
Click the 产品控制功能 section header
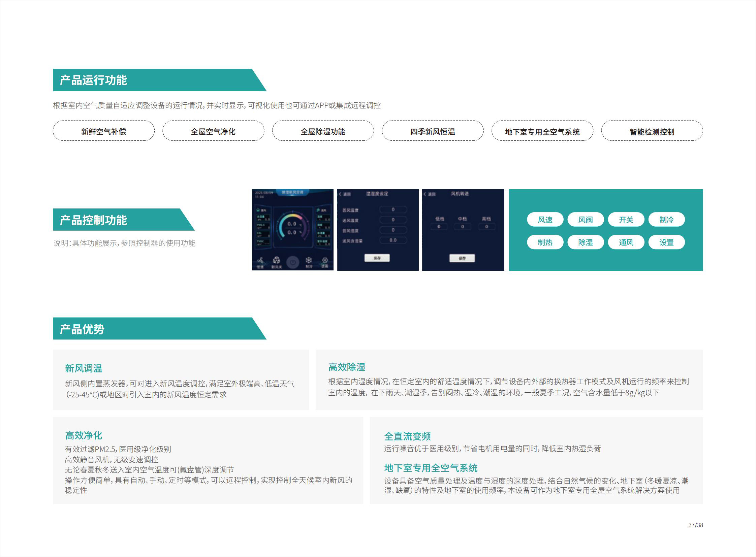(x=124, y=220)
